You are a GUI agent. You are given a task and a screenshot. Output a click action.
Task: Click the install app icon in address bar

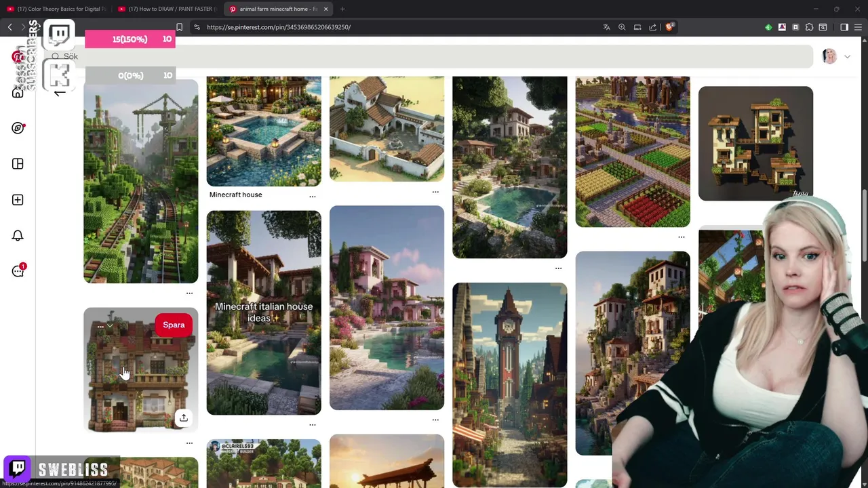pos(637,27)
